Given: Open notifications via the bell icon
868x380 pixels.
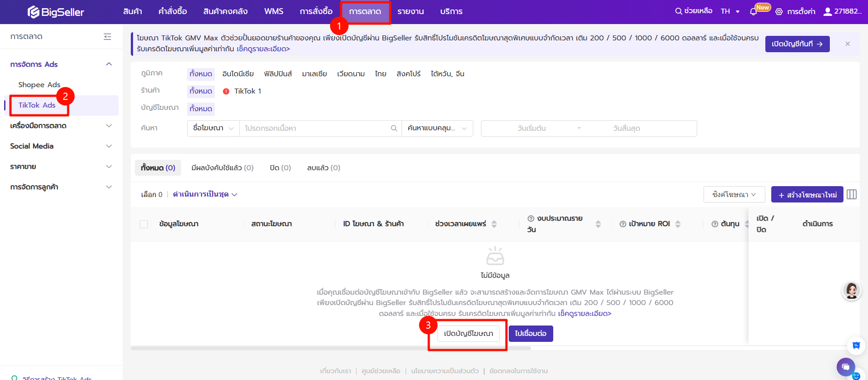Looking at the screenshot, I should point(754,12).
